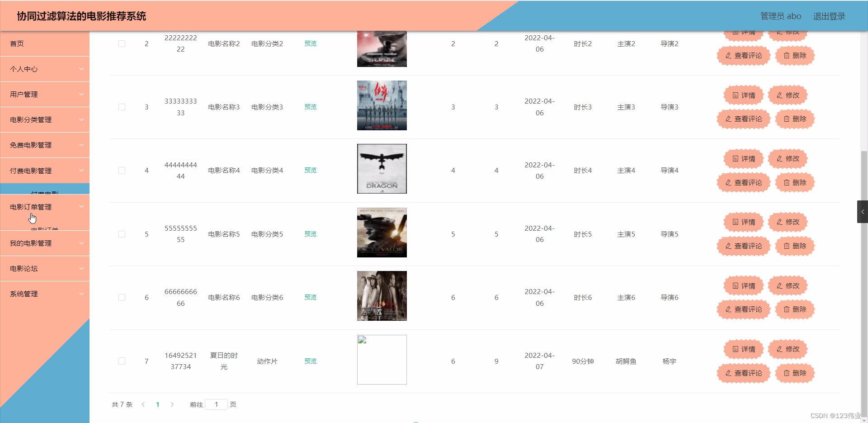Image resolution: width=868 pixels, height=423 pixels.
Task: Expand the 系统管理 section
Action: click(x=45, y=294)
